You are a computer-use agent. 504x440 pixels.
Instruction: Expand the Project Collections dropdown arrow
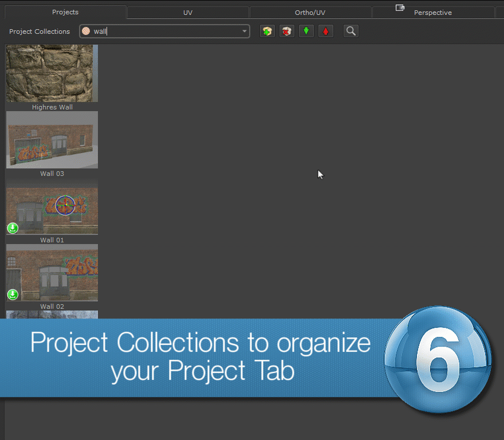click(245, 32)
